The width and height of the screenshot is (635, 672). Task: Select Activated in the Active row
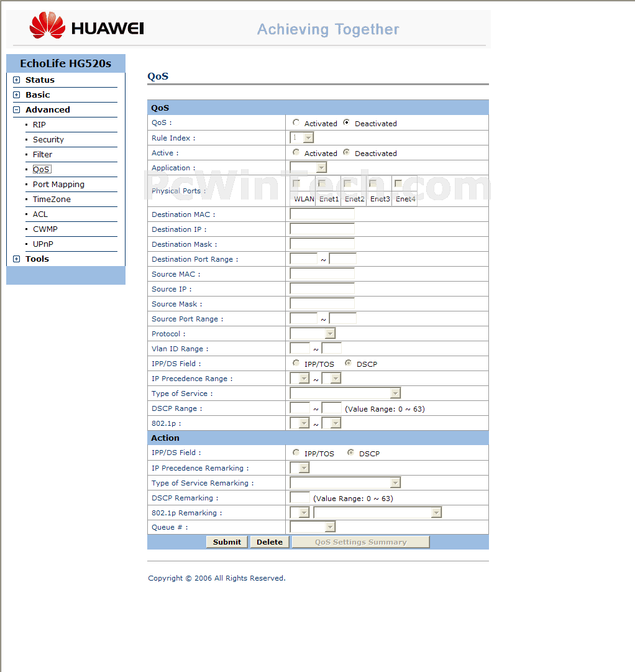click(296, 152)
